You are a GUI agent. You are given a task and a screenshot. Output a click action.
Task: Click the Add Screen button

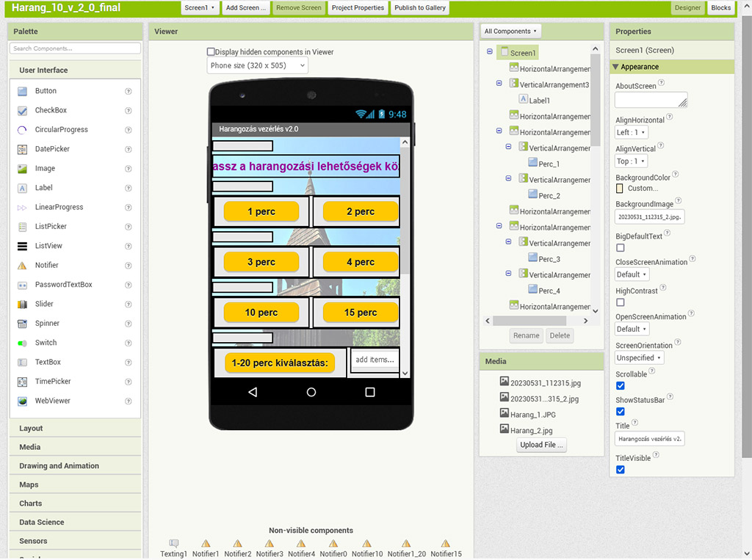[x=245, y=7]
